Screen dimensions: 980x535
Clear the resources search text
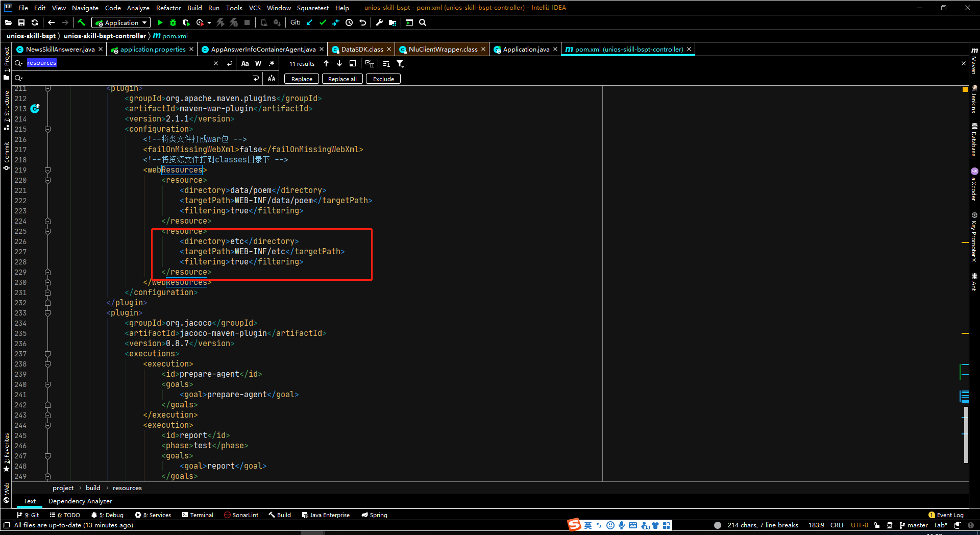click(216, 63)
